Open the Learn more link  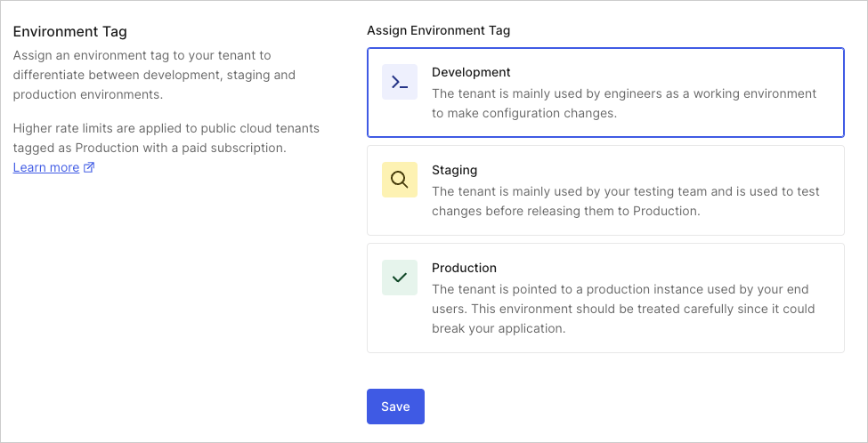46,167
